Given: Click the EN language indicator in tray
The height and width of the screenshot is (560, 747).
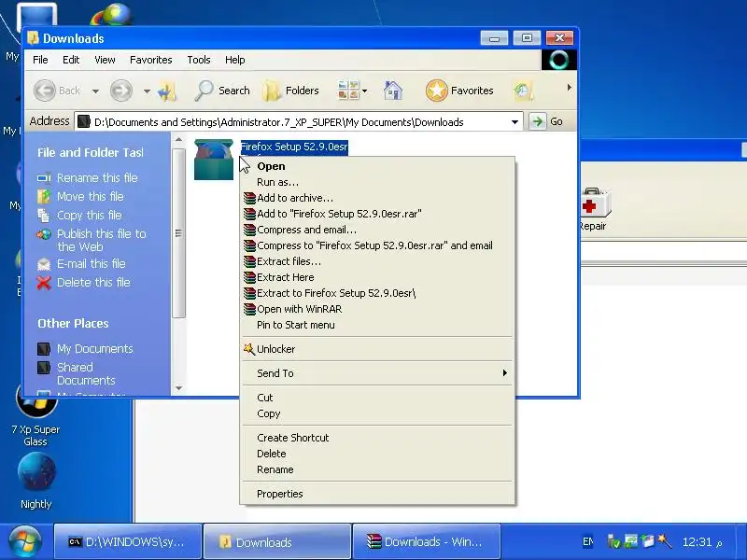Looking at the screenshot, I should [588, 542].
